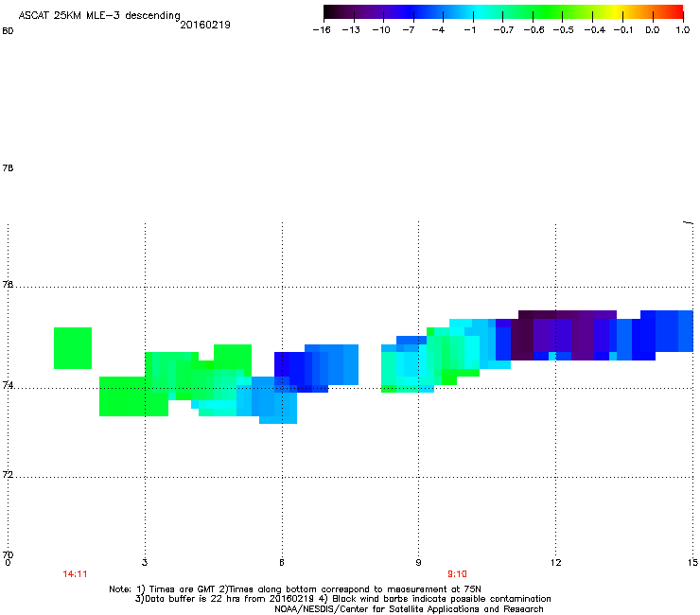The image size is (700, 615).
Task: Click the title 'ASCAT 25KM MLE-3 descending'
Action: (99, 15)
